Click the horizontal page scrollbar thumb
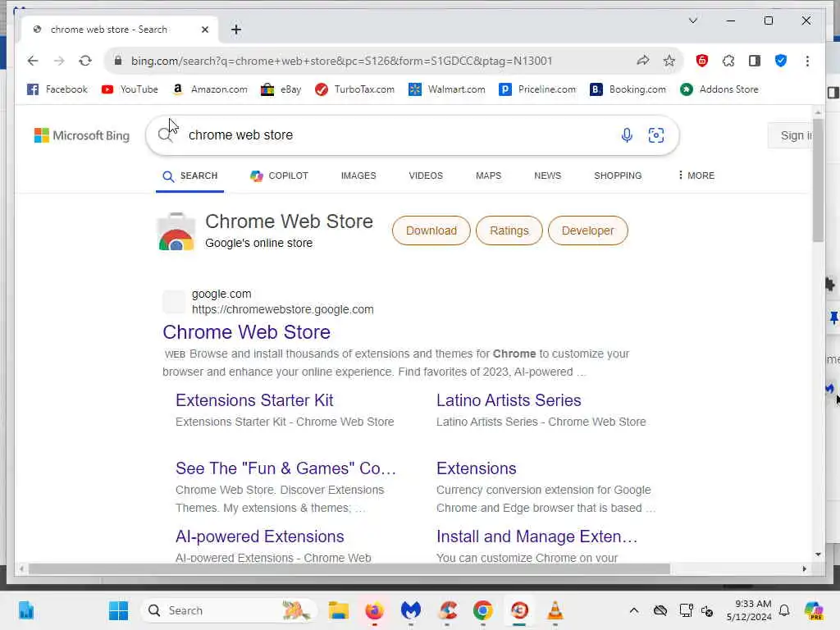Image resolution: width=840 pixels, height=630 pixels. 349,568
